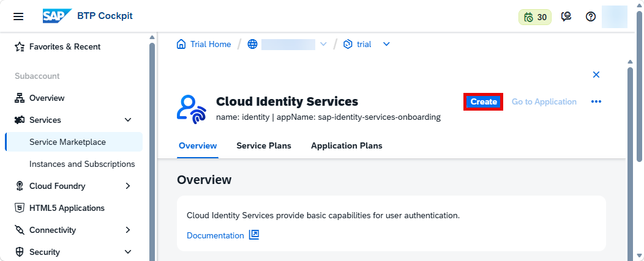Expand the Cloud Foundry section chevron
The image size is (644, 261).
click(x=128, y=186)
